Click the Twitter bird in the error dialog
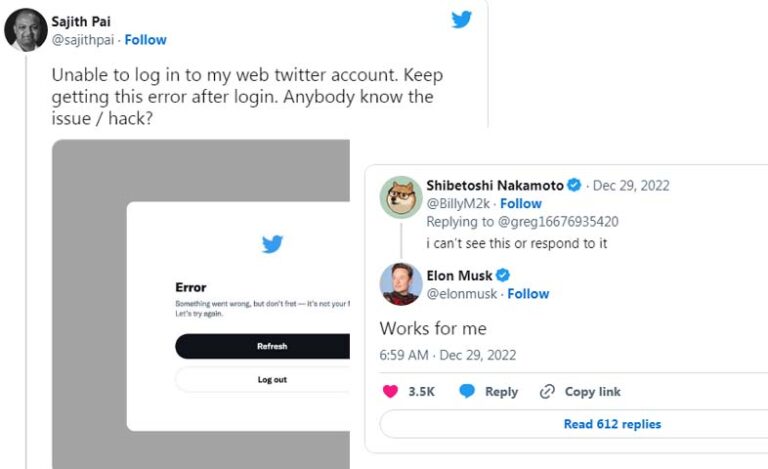Viewport: 768px width, 469px height. click(x=272, y=244)
